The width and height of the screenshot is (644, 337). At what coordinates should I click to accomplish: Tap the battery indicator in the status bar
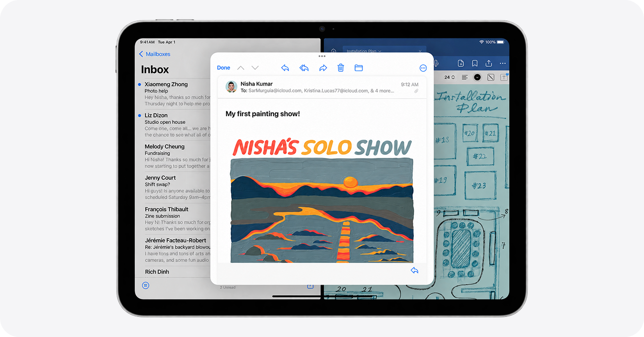point(501,42)
